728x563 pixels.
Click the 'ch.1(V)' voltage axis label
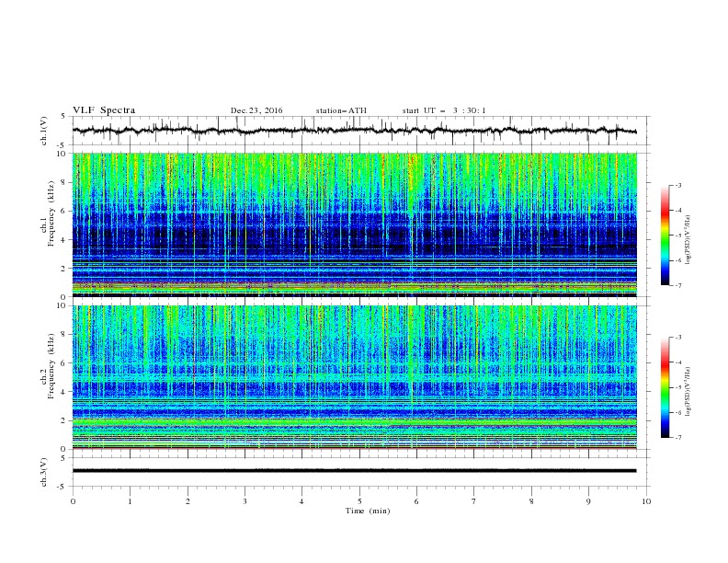[x=44, y=131]
